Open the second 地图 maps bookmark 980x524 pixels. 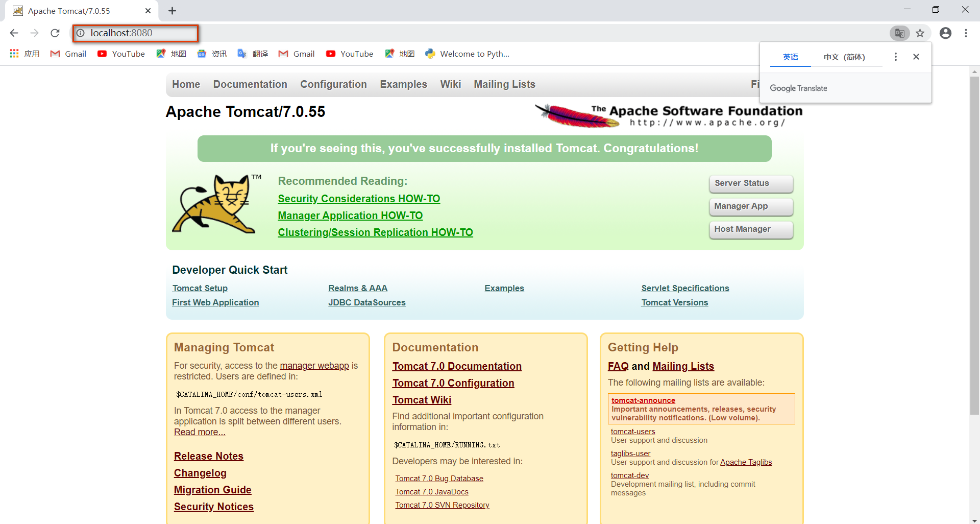[x=400, y=54]
